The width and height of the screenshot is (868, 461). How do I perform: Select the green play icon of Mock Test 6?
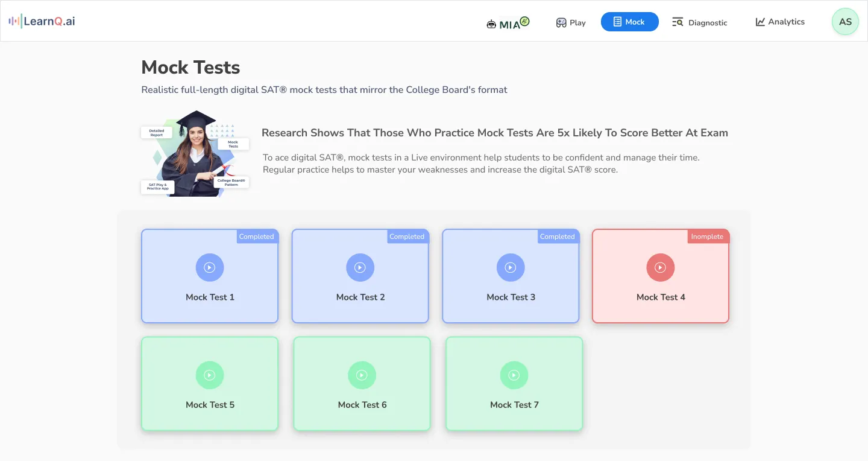[362, 375]
